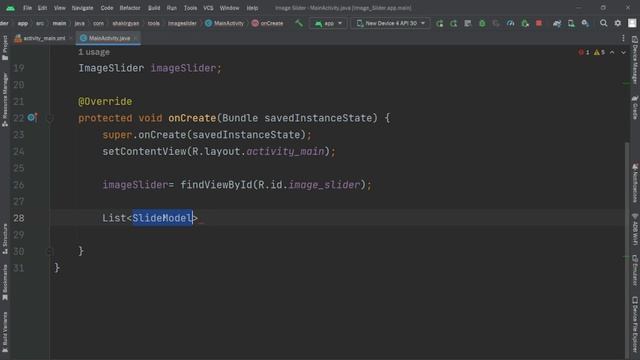Click the account avatar icon
The height and width of the screenshot is (360, 640).
632,23
